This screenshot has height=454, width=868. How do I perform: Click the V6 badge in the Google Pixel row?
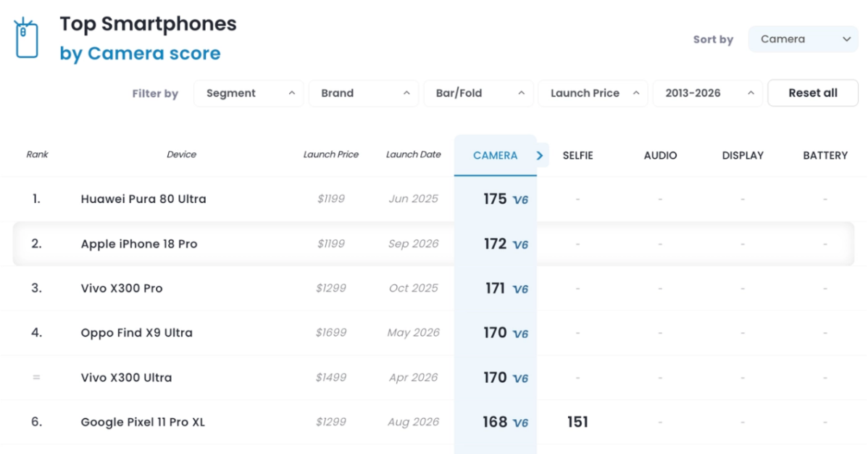(x=520, y=423)
